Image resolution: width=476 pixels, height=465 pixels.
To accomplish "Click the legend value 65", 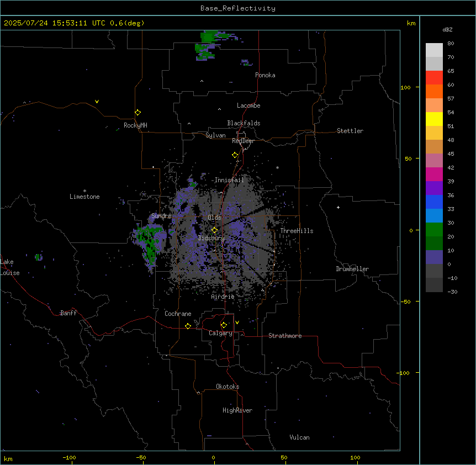I will [x=451, y=71].
